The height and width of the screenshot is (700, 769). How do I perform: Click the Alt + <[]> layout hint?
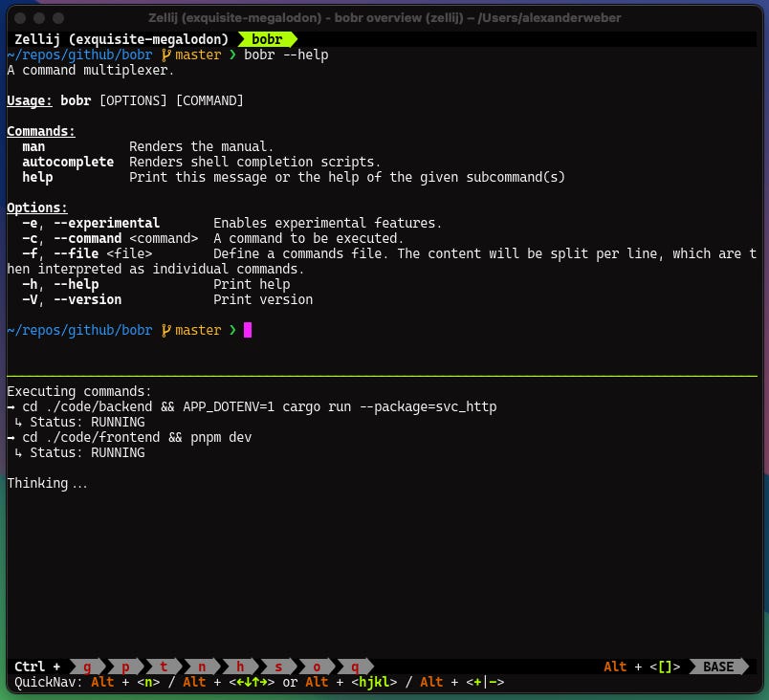pyautogui.click(x=642, y=667)
